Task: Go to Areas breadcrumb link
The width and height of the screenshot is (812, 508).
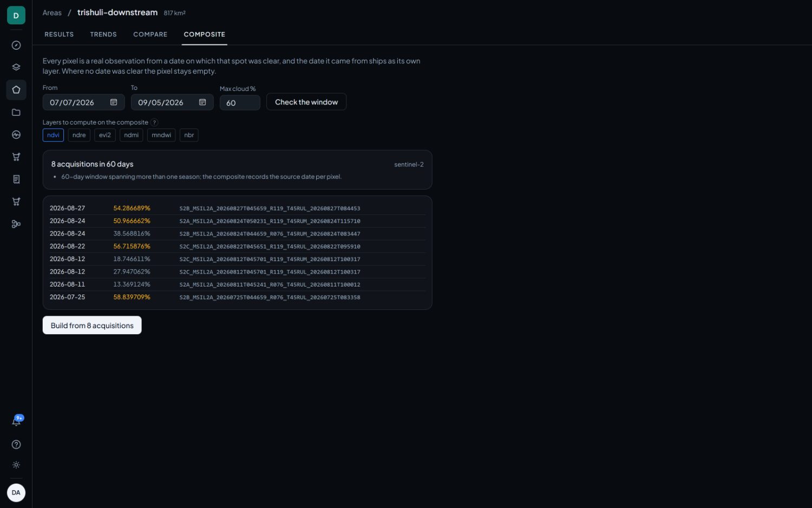Action: click(x=52, y=13)
